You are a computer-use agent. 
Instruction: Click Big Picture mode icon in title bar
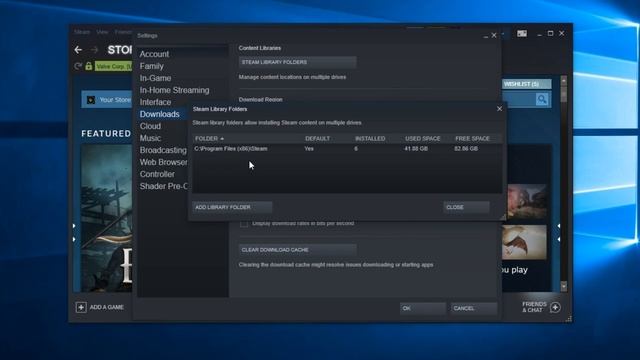pyautogui.click(x=522, y=33)
